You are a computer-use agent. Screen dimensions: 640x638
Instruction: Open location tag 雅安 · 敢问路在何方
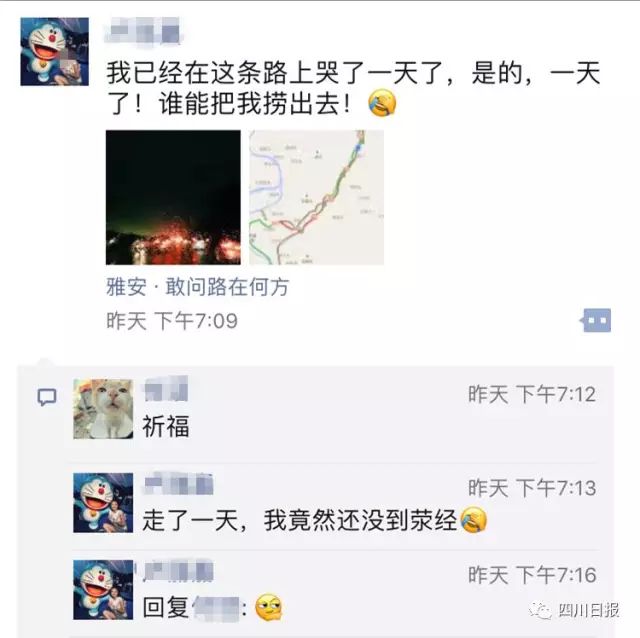198,287
